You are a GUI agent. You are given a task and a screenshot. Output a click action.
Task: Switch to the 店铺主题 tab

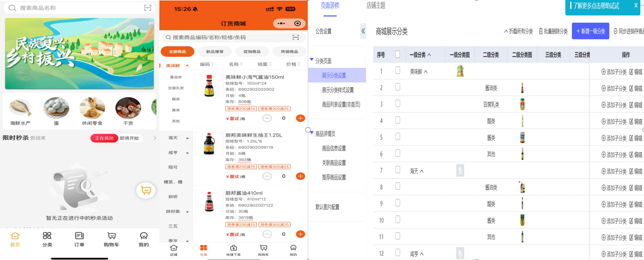click(x=376, y=6)
